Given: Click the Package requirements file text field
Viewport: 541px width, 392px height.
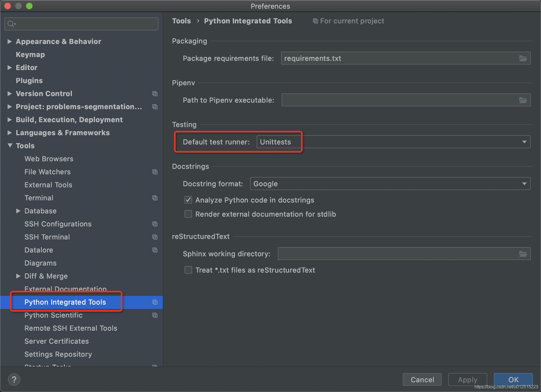Looking at the screenshot, I should [399, 58].
